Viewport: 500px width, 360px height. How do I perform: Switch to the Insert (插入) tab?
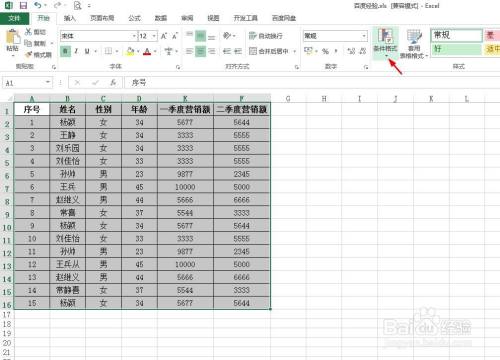[x=69, y=18]
